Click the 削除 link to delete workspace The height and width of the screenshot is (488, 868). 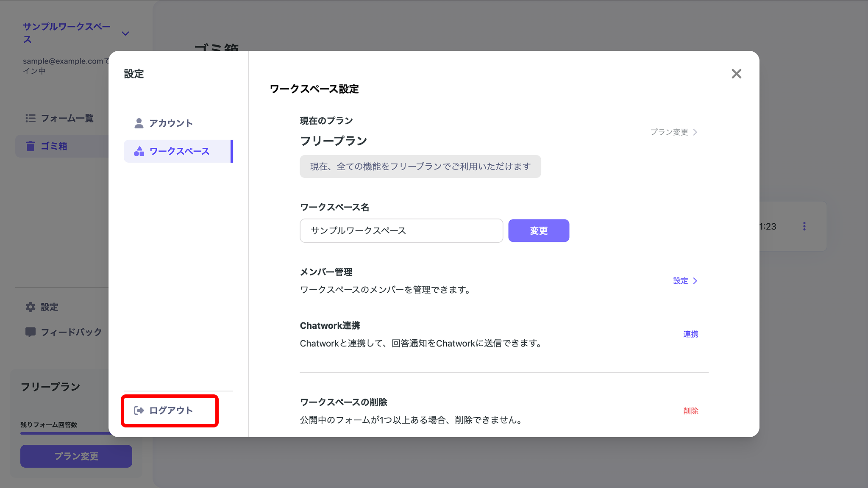coord(691,410)
